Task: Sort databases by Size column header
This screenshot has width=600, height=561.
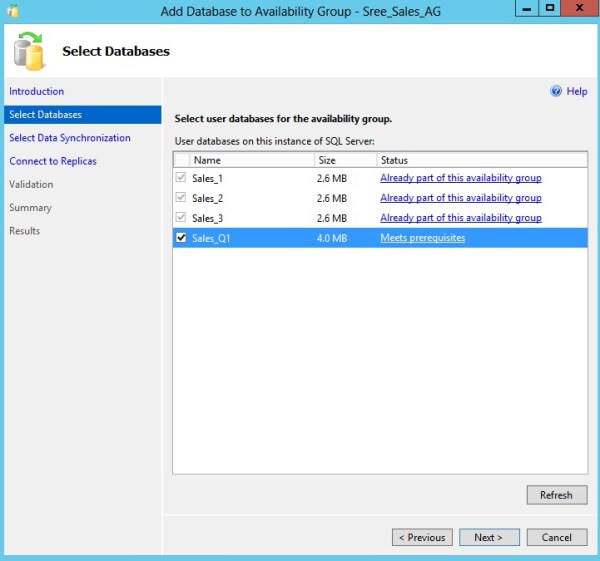Action: coord(344,160)
